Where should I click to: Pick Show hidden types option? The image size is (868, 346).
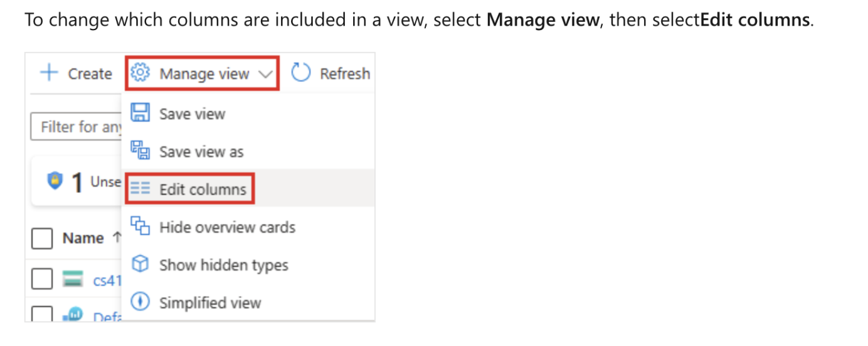point(223,265)
